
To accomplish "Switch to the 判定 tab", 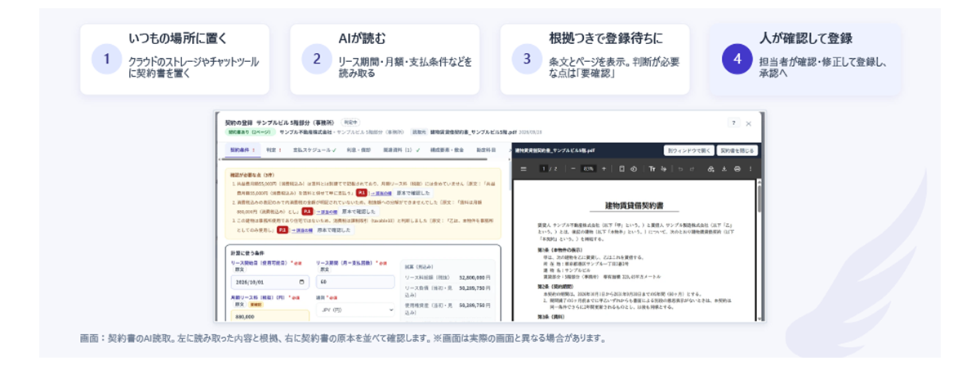I will [274, 150].
